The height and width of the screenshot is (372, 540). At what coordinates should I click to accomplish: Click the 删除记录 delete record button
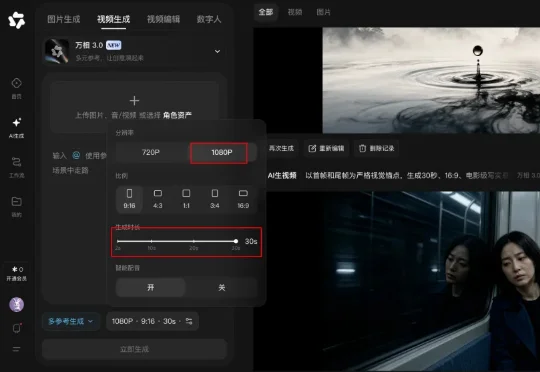click(x=376, y=148)
